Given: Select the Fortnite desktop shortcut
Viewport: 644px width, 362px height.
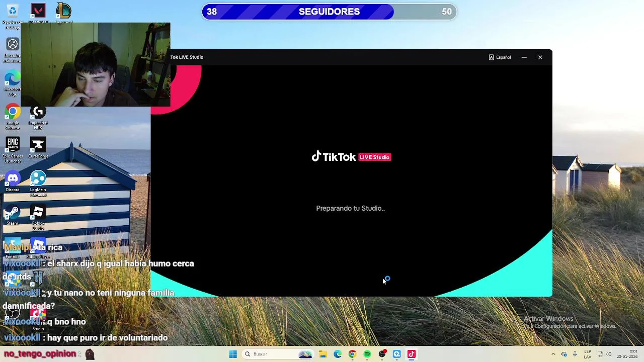Looking at the screenshot, I should point(13,249).
